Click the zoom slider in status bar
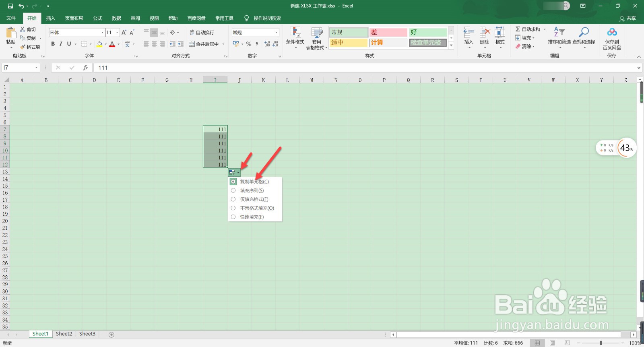Viewport: 644px width, 347px height. [601, 343]
